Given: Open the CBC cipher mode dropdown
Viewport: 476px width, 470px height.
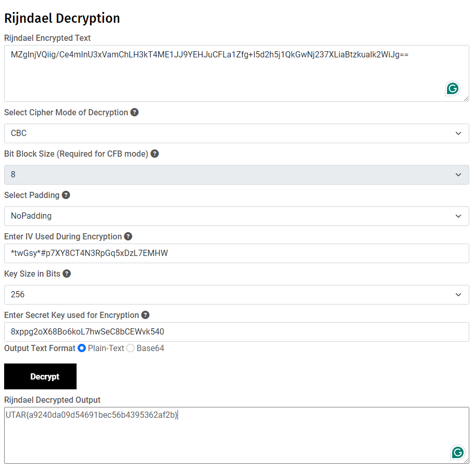Looking at the screenshot, I should click(236, 133).
